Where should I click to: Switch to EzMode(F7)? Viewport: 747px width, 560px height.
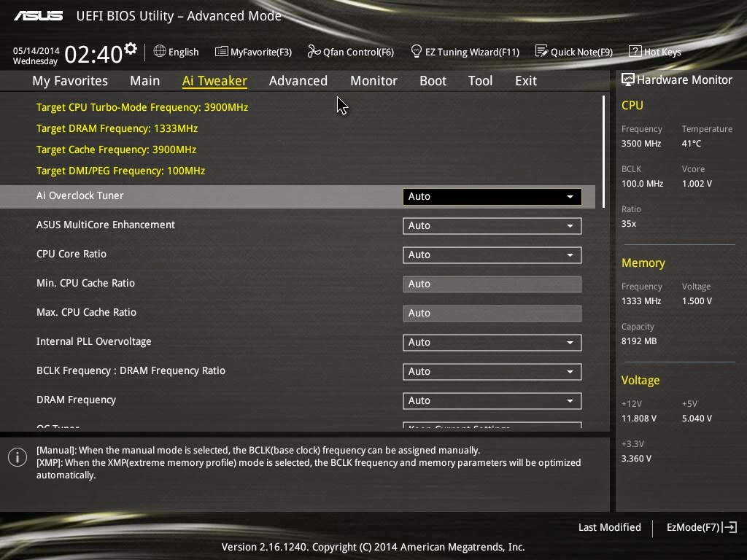coord(701,527)
